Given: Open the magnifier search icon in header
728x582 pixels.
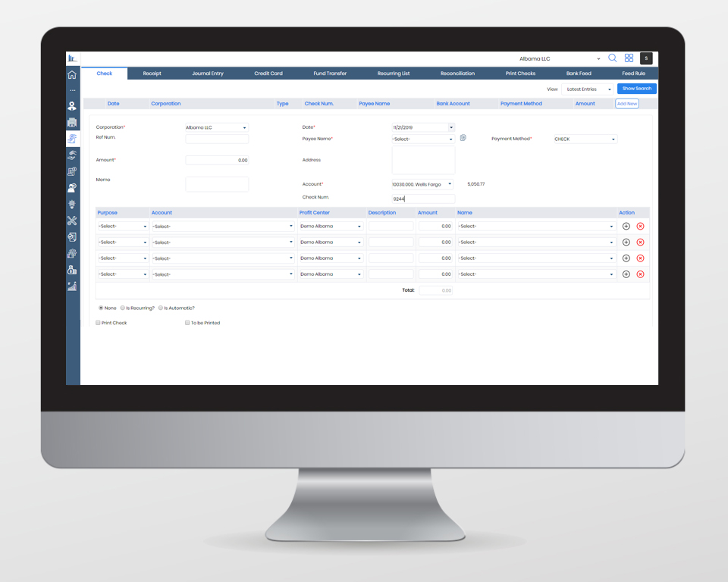Looking at the screenshot, I should pos(612,58).
